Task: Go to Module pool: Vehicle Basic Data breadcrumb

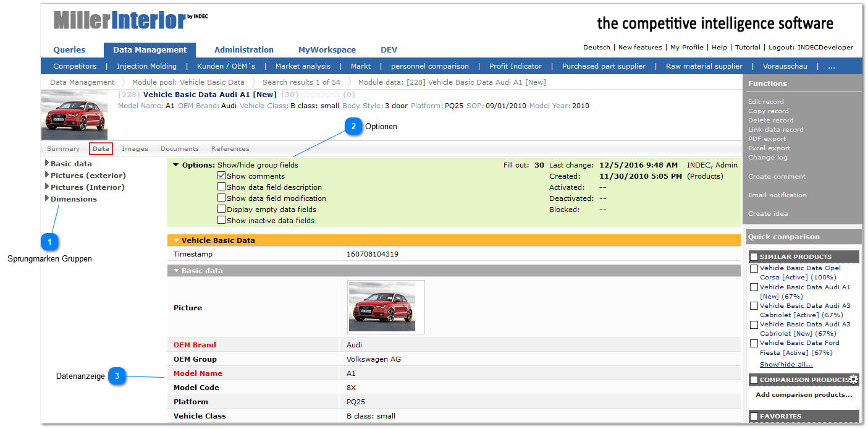Action: click(x=188, y=82)
